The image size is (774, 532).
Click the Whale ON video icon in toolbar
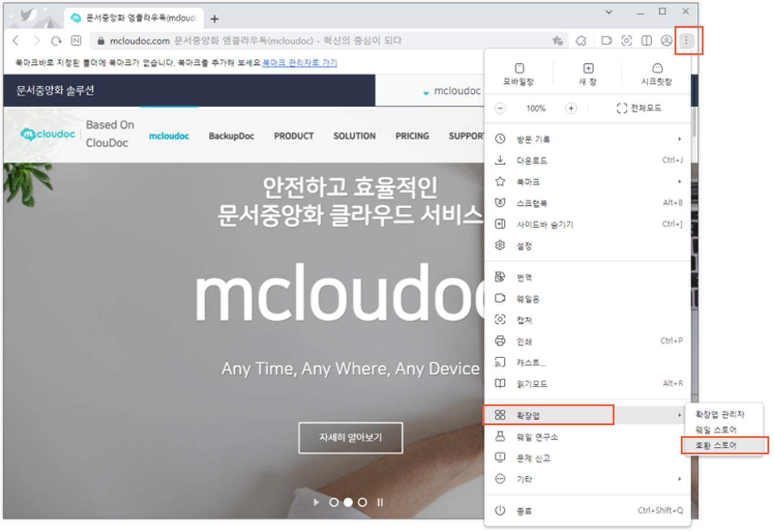click(x=606, y=41)
